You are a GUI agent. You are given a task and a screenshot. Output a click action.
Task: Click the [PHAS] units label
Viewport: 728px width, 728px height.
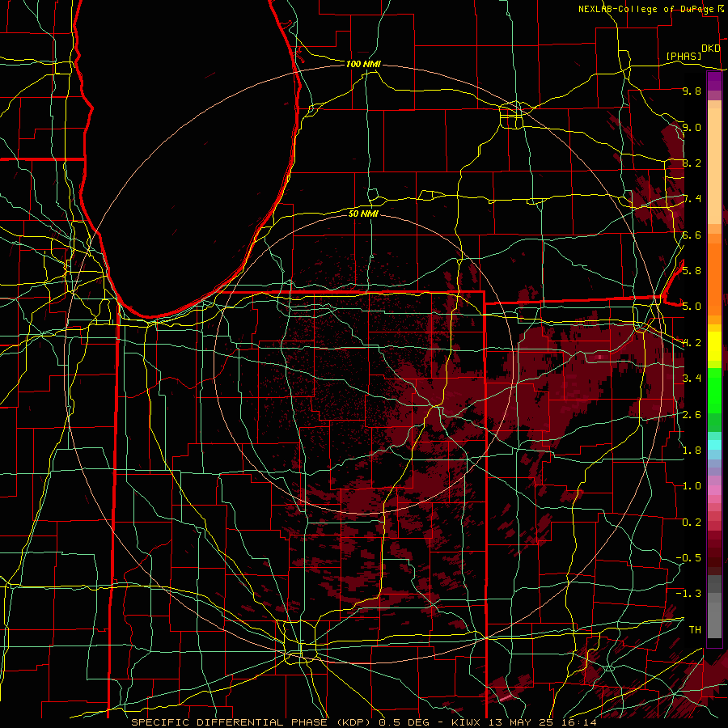pos(684,56)
